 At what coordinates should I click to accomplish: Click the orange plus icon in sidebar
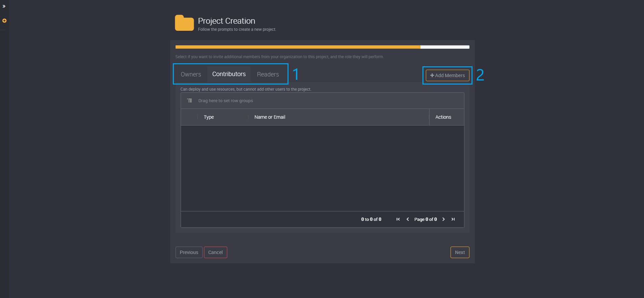point(4,21)
